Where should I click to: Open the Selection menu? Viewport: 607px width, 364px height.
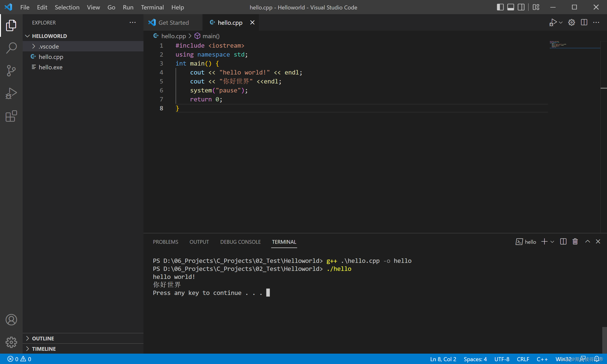(67, 7)
